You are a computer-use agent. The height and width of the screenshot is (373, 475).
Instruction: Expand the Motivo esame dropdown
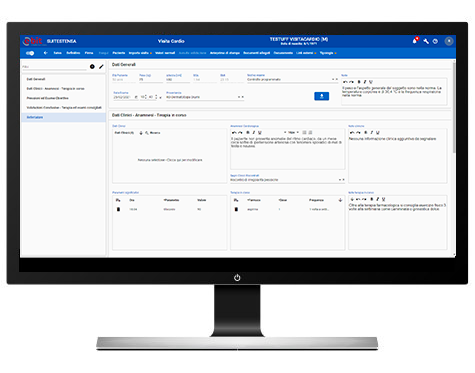pos(335,79)
